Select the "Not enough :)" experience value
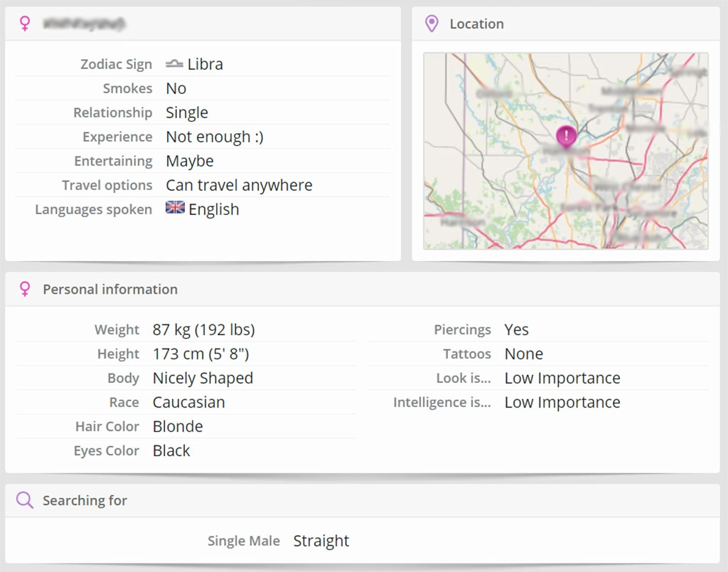 click(215, 137)
